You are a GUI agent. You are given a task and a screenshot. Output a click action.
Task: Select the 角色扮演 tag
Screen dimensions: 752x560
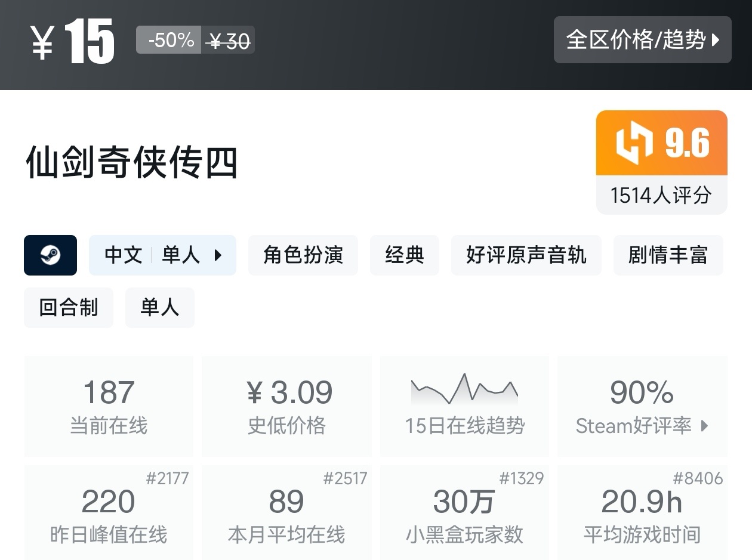(303, 255)
